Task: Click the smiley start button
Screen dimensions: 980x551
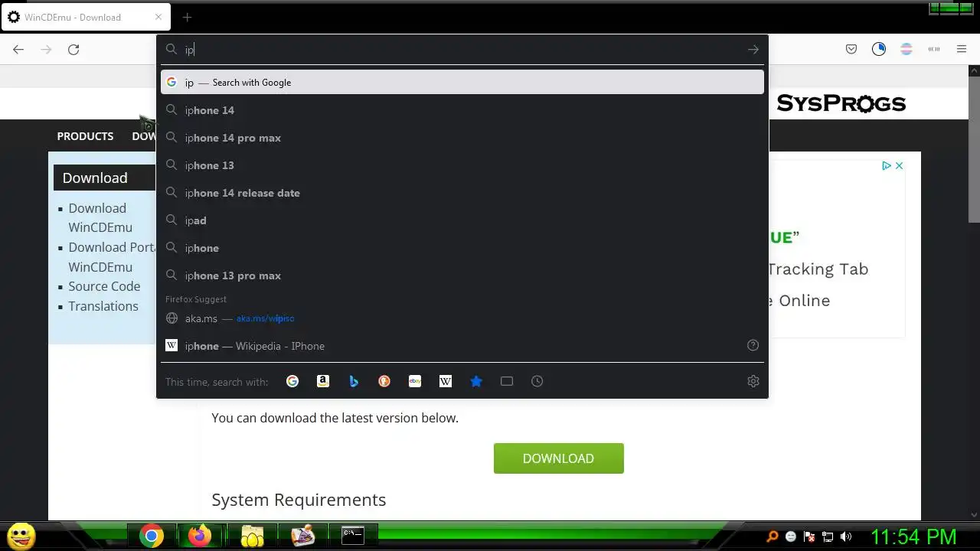Action: pos(21,536)
